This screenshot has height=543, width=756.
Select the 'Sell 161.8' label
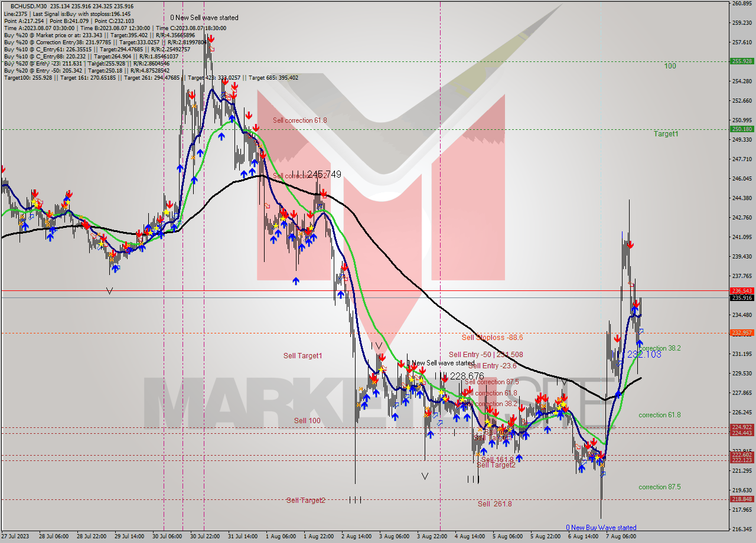point(497,459)
